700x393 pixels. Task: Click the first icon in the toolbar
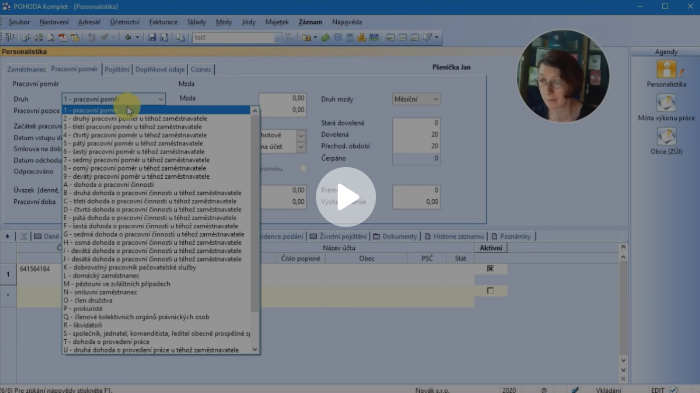point(10,38)
